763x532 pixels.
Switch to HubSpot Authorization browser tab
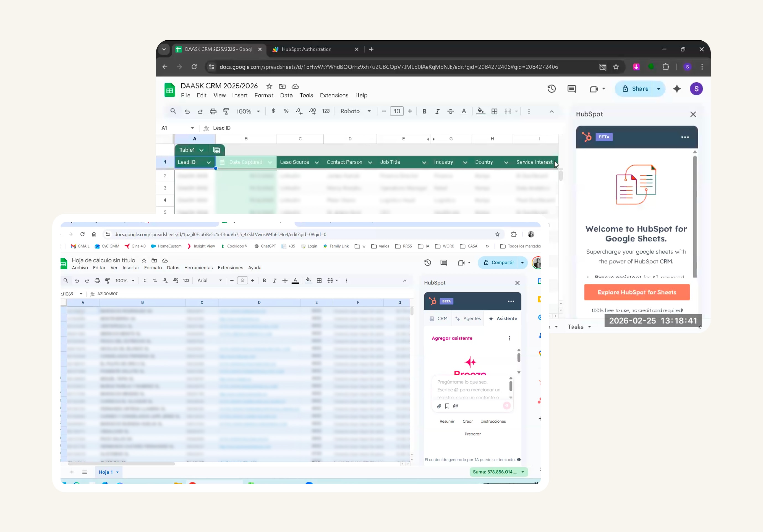pos(314,49)
